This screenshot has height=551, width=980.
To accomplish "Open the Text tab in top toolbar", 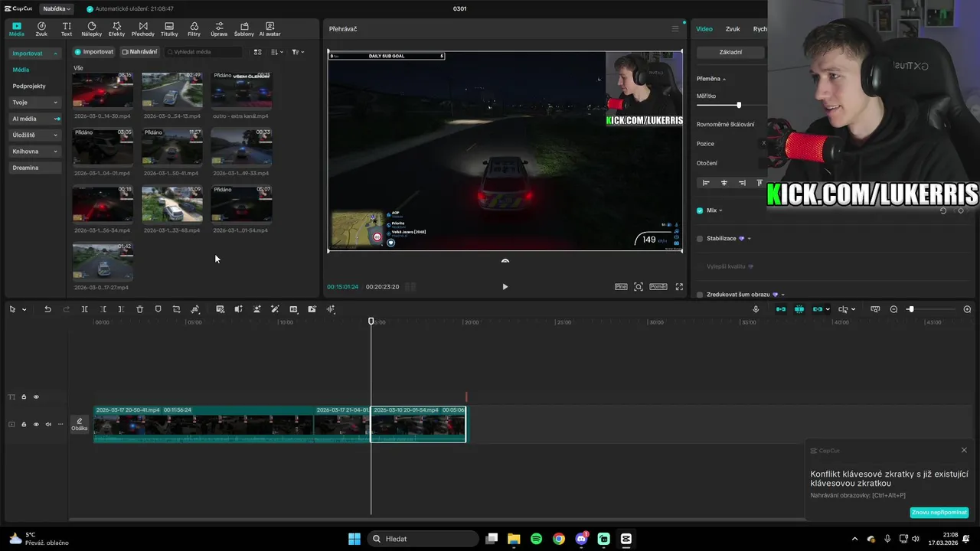I will tap(67, 29).
